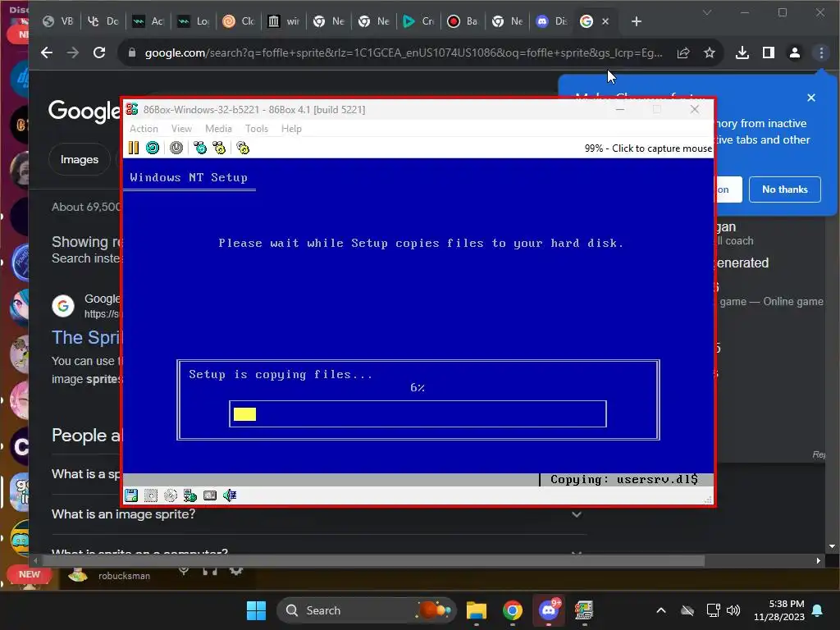Image resolution: width=840 pixels, height=630 pixels.
Task: Open the 86Box taskbar icon
Action: (x=584, y=610)
